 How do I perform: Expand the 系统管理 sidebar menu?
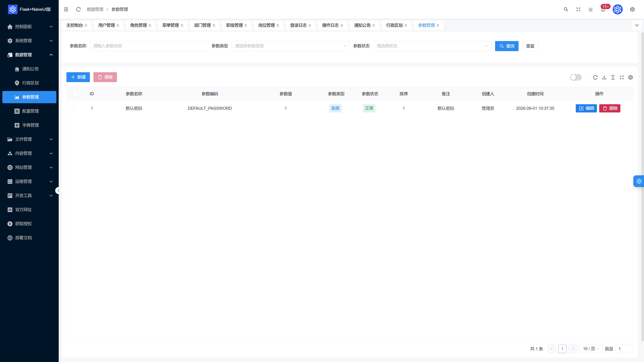[30, 40]
